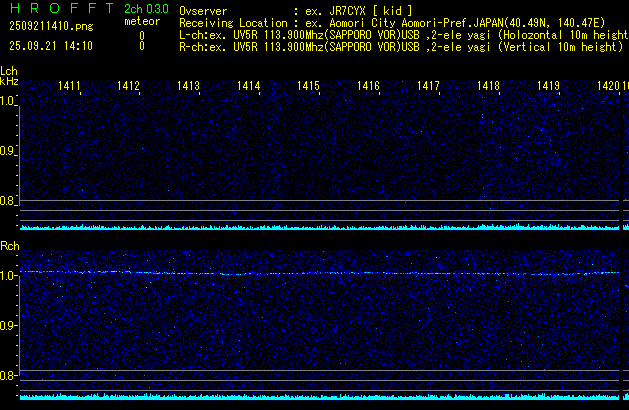Click the 1411 time marker
Image resolution: width=629 pixels, height=410 pixels.
tap(70, 87)
